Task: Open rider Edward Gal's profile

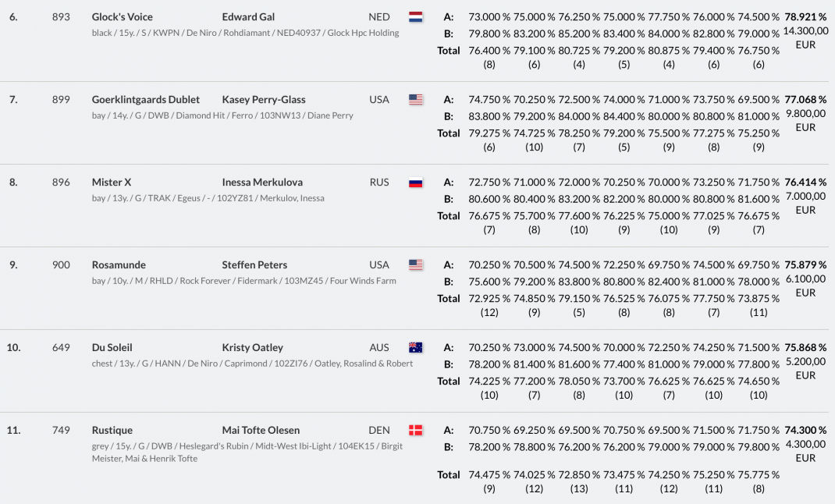Action: coord(248,16)
